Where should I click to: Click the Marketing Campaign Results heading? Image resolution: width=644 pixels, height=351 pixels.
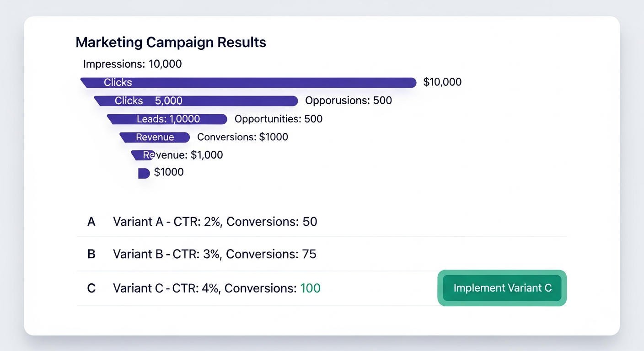pos(171,43)
